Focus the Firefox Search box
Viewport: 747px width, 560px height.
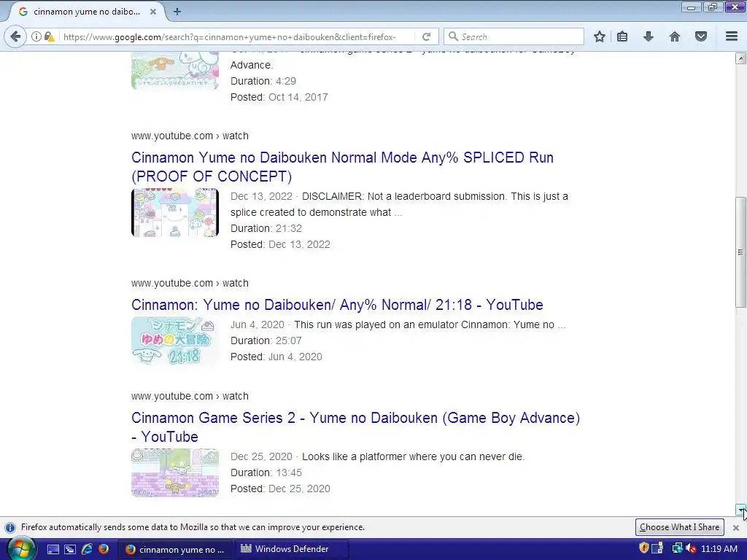[514, 36]
